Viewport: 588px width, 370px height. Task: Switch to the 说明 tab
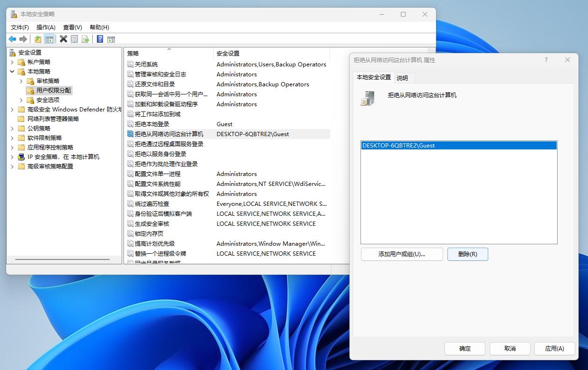coord(403,77)
